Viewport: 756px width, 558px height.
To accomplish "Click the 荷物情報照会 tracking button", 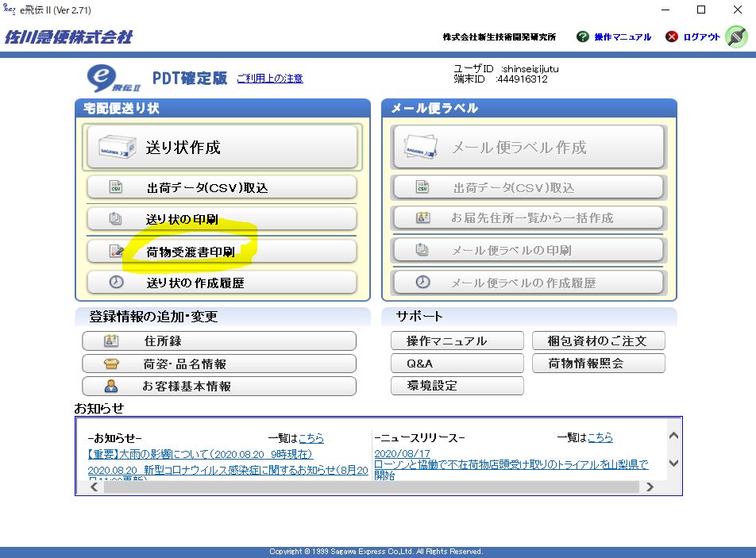I will coord(598,364).
